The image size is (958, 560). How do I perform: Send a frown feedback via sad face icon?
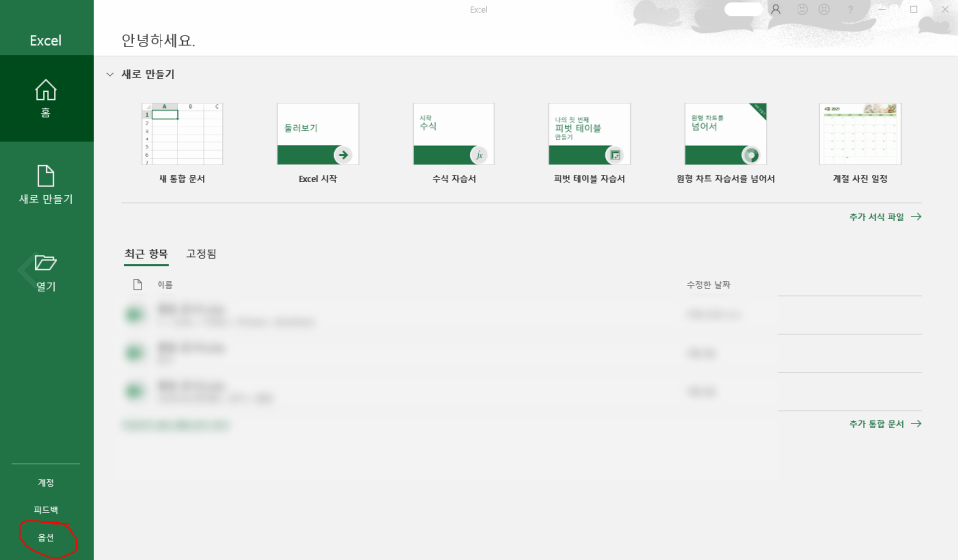tap(824, 9)
